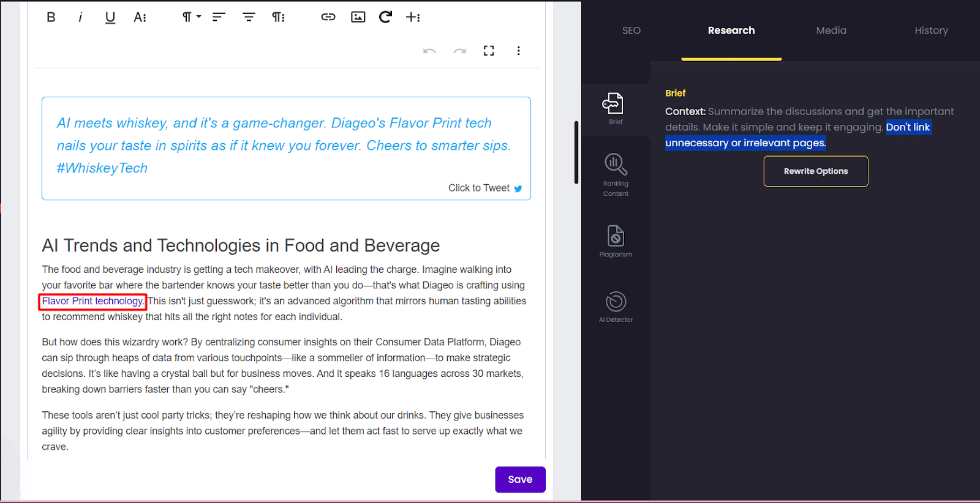
Task: Insert an image from the toolbar
Action: point(358,17)
